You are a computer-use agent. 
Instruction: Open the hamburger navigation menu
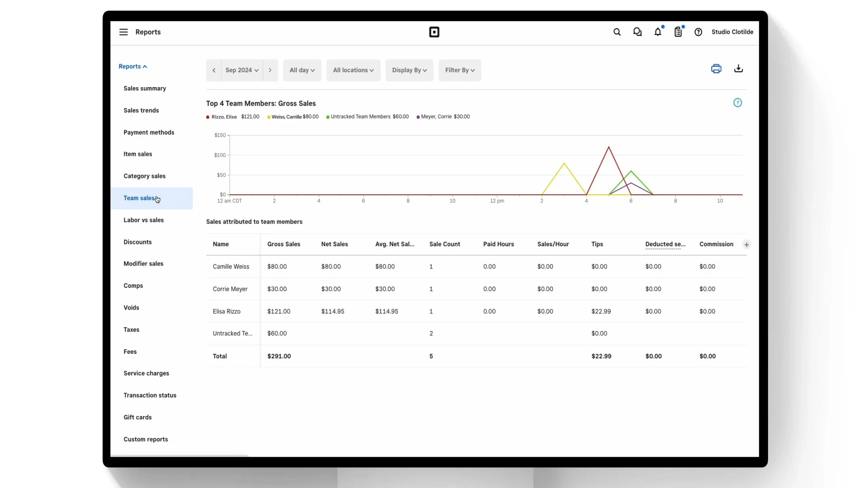click(123, 32)
